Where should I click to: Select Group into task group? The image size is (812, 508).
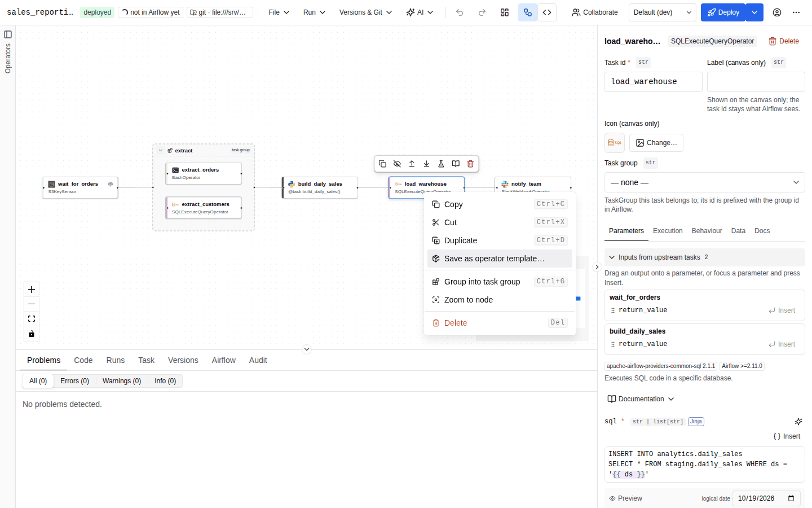click(500, 282)
